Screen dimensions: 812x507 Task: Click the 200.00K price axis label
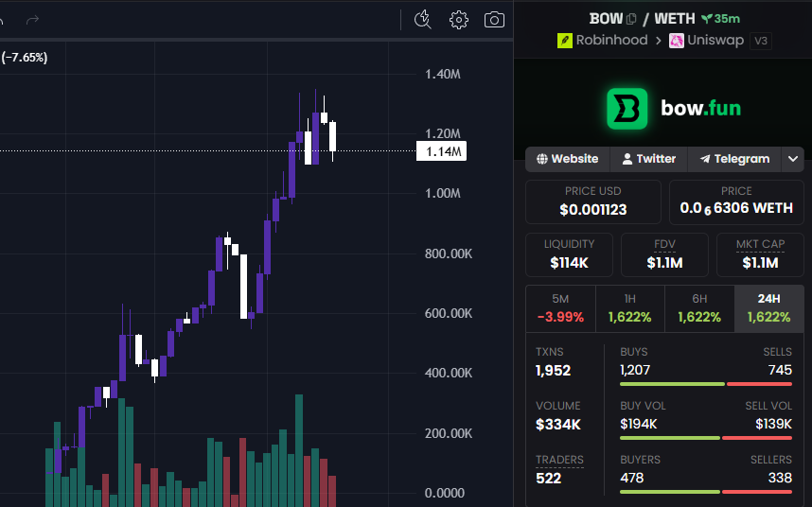(x=449, y=433)
